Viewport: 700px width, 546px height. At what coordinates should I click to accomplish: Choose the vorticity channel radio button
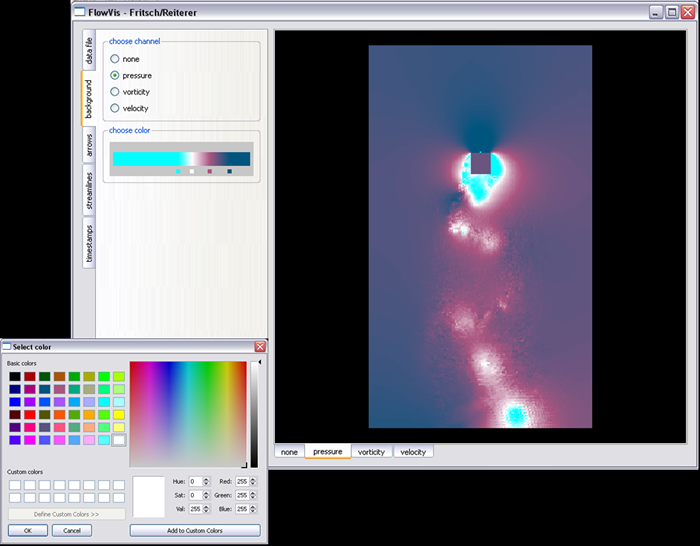[x=115, y=92]
